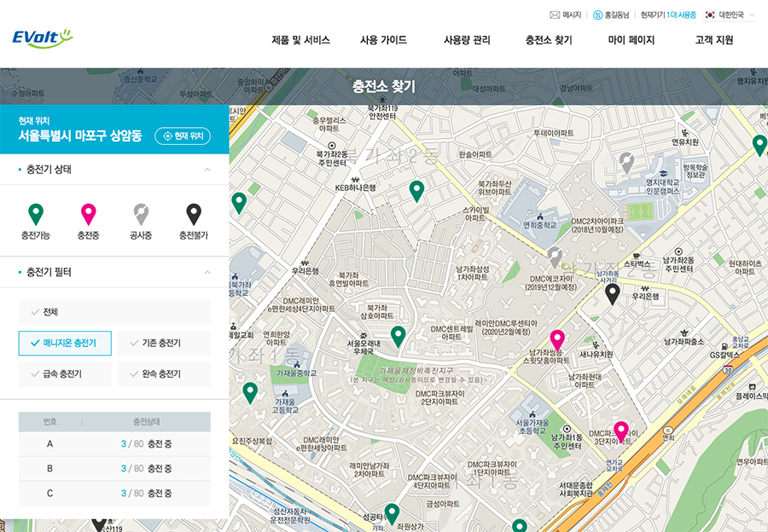Viewport: 768px width, 532px height.
Task: Click the 충전상태 column header
Action: pos(147,421)
